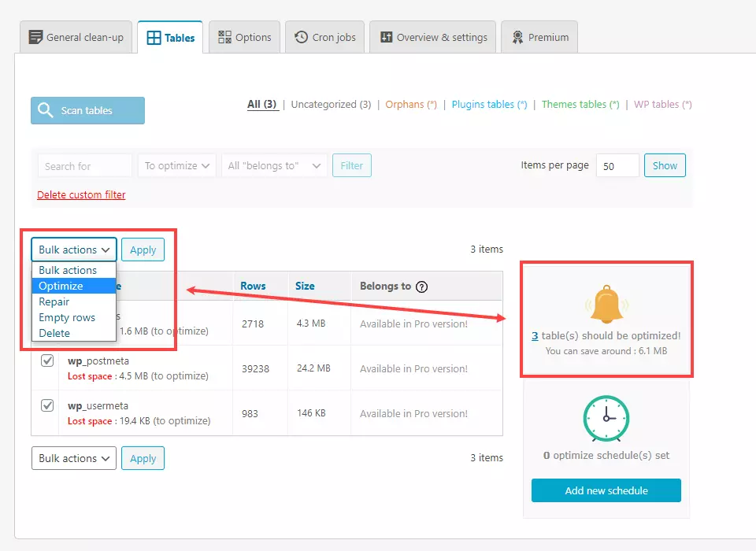Filter by Orphans tables

coord(411,104)
